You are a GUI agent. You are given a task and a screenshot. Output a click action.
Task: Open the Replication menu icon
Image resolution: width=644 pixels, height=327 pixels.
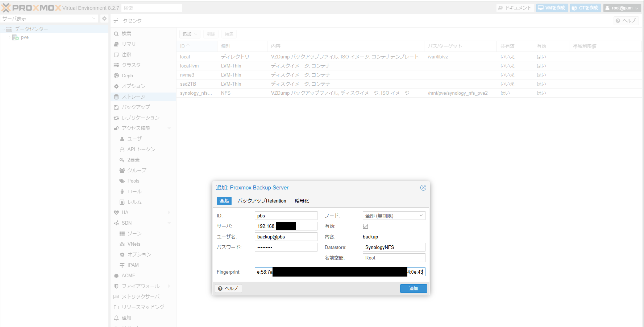[116, 118]
